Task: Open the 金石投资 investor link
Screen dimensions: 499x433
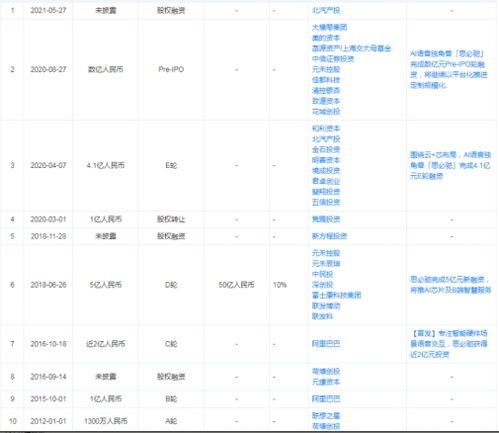Action: 326,149
